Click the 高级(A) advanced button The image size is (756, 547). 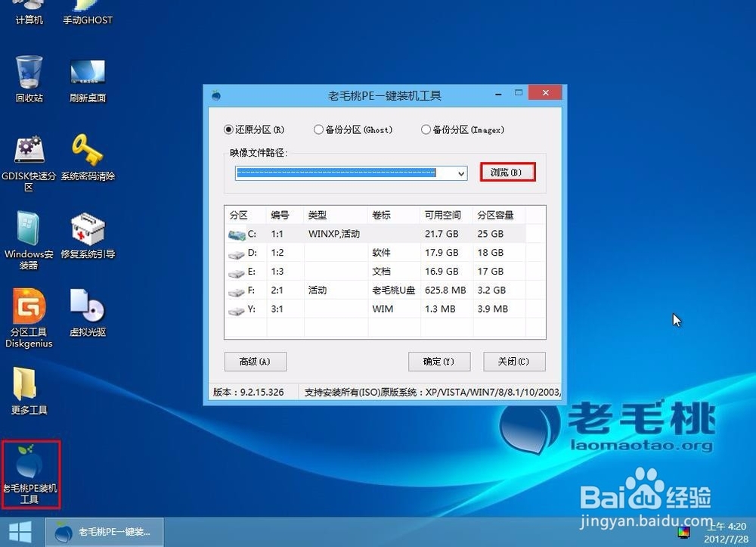coord(256,362)
